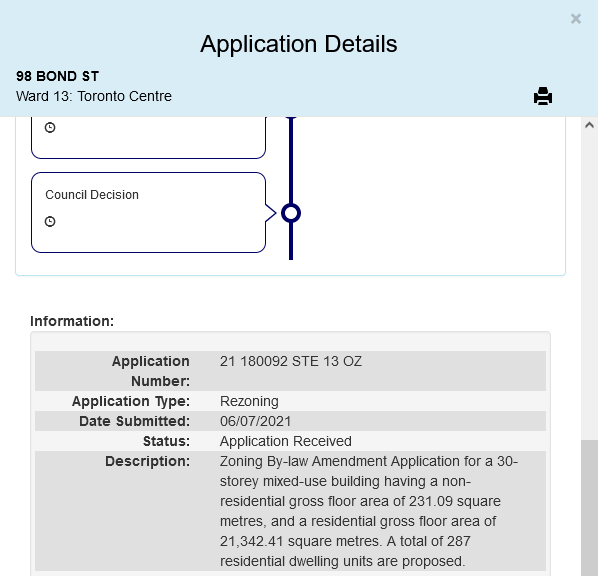
Task: Click the Information section heading
Action: (72, 321)
